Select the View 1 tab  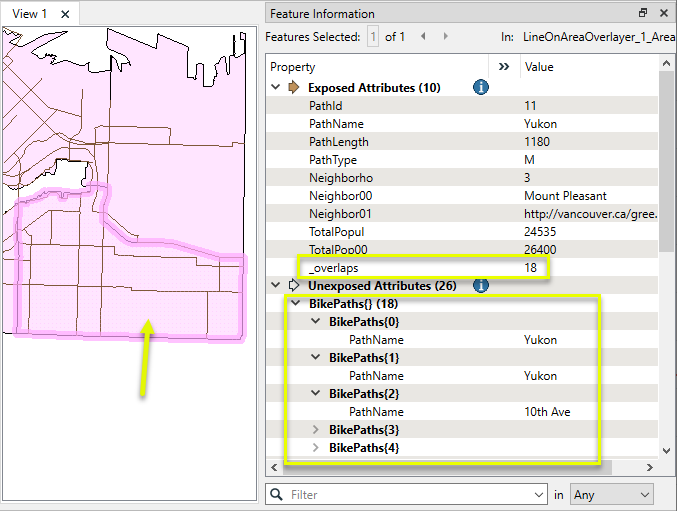click(30, 14)
